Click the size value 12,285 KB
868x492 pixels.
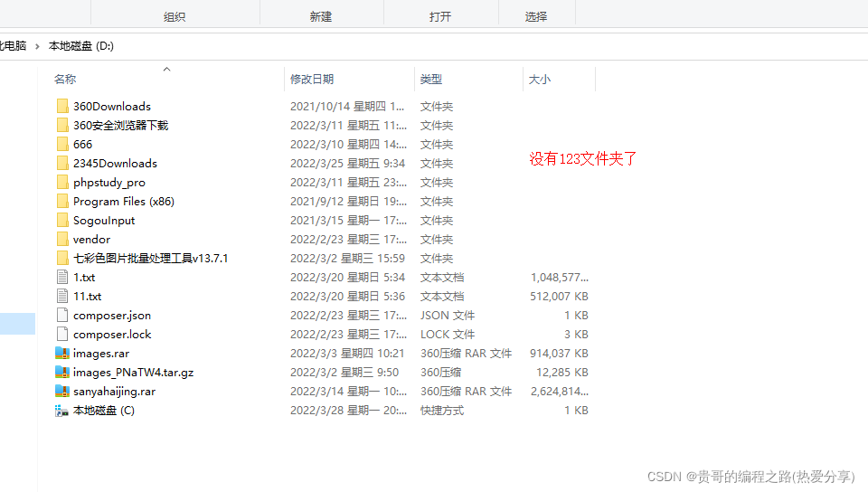point(561,372)
